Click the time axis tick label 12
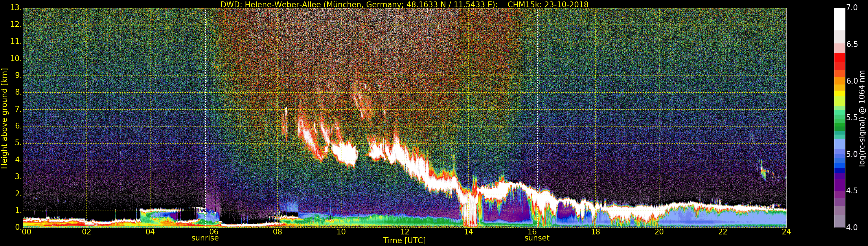 click(x=405, y=232)
